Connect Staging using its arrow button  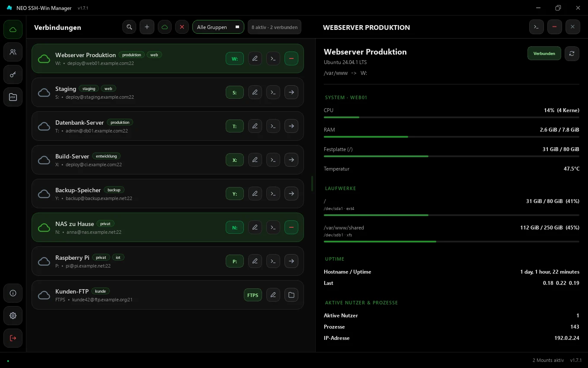[x=291, y=92]
